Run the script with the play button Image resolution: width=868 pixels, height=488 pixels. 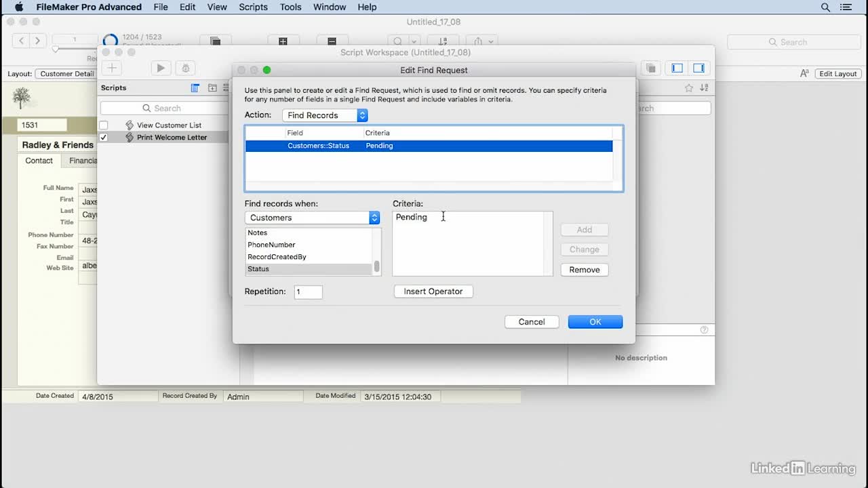161,68
